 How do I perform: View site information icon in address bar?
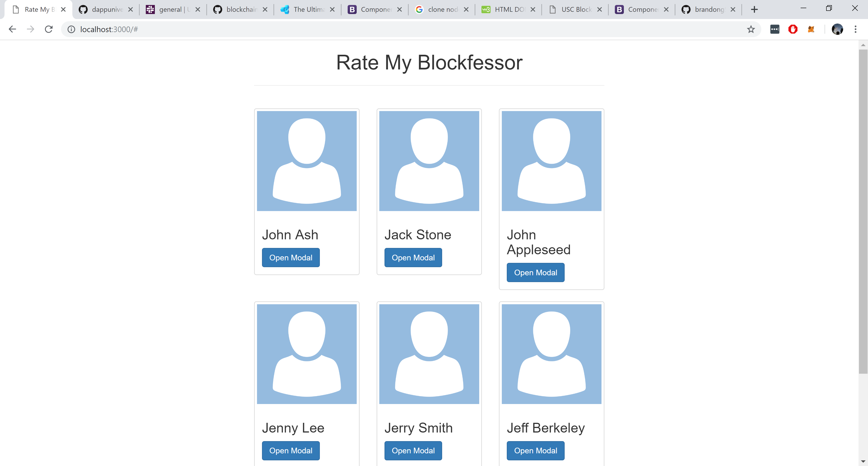[71, 29]
